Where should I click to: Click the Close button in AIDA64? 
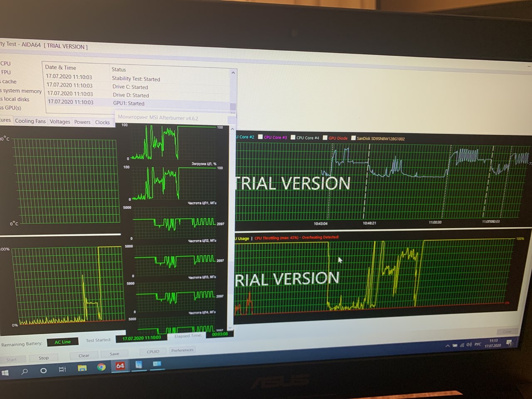[507, 331]
